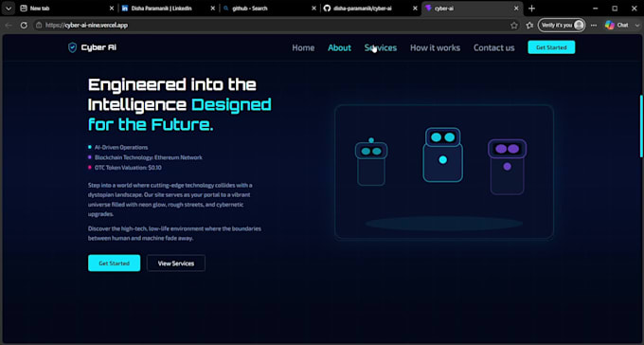Image resolution: width=644 pixels, height=345 pixels.
Task: Close the Disha Paramanik LinkedIn tab
Action: (213, 9)
